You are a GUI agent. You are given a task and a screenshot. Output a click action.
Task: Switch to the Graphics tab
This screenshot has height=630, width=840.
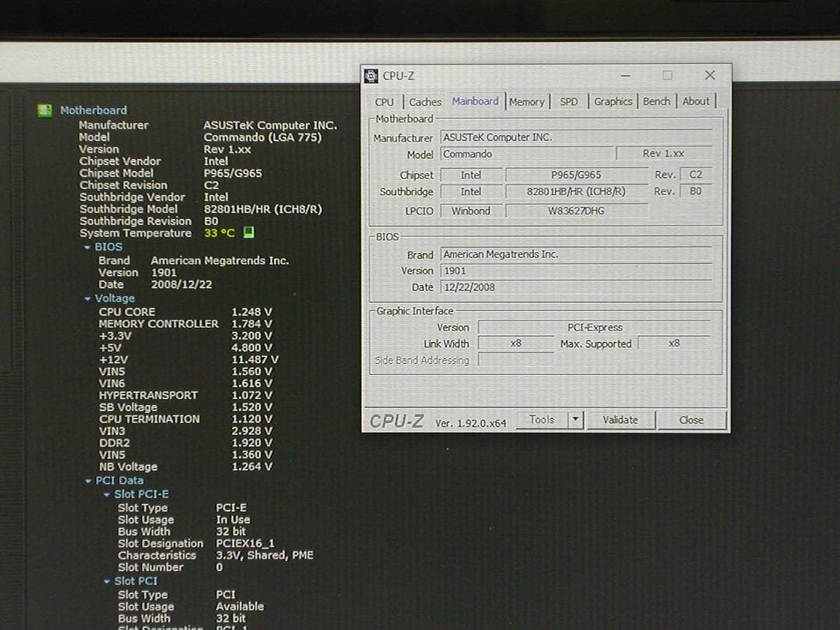point(614,101)
